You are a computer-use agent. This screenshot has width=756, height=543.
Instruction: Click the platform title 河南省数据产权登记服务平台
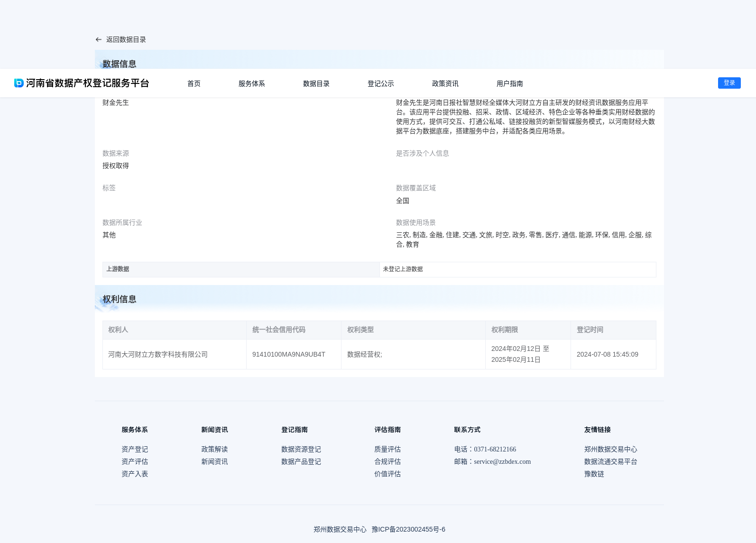point(88,83)
